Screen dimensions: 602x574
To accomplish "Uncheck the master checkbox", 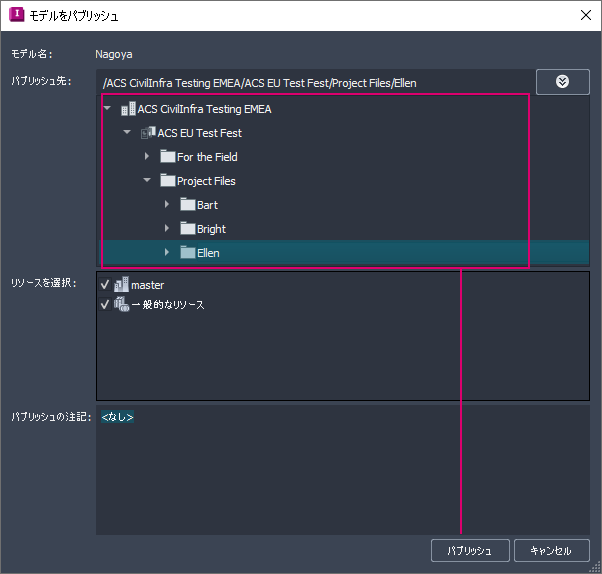I will click(x=104, y=285).
